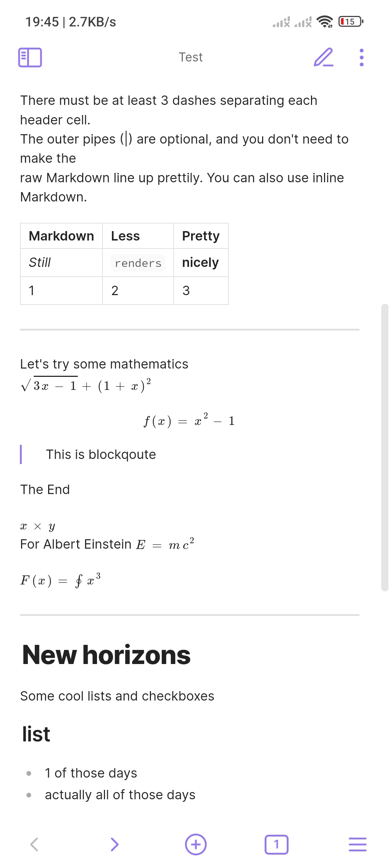This screenshot has height=868, width=391.
Task: Tap the "This is blockqoute" blockquote
Action: tap(101, 455)
